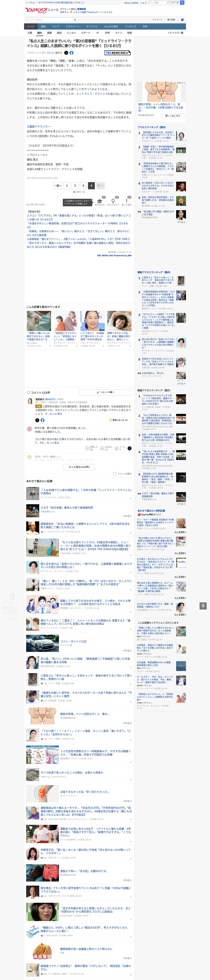Click the キーワードを入力 search field
Image resolution: width=210 pixels, height=980 pixels.
click(x=49, y=20)
